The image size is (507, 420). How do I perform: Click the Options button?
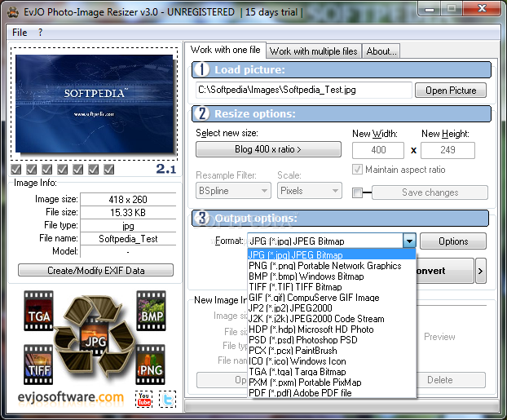click(x=453, y=241)
